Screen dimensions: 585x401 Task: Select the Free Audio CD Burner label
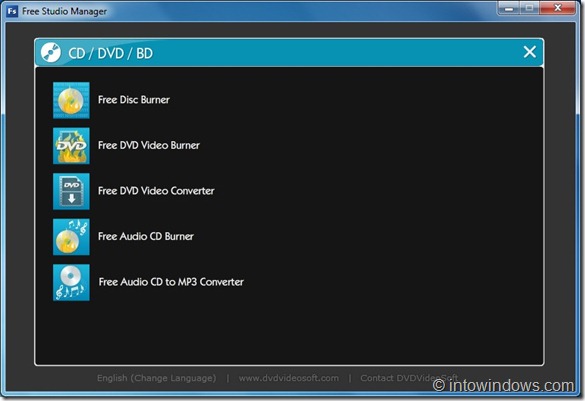[x=146, y=236]
